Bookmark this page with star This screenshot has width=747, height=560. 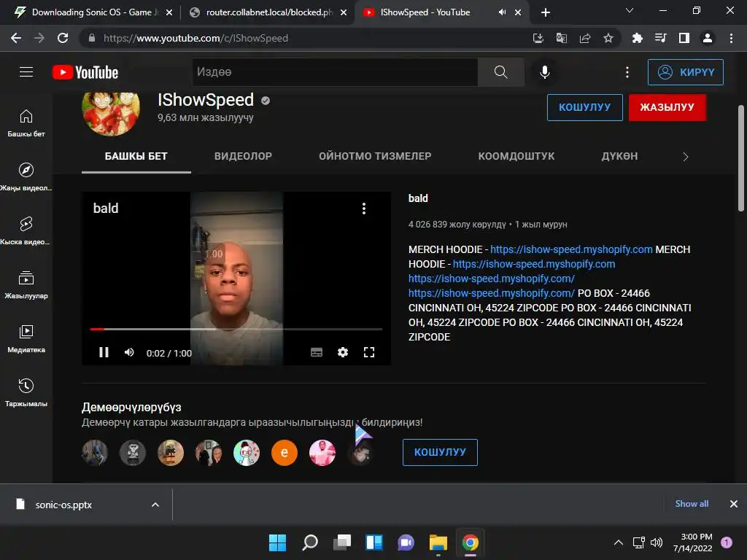coord(608,38)
